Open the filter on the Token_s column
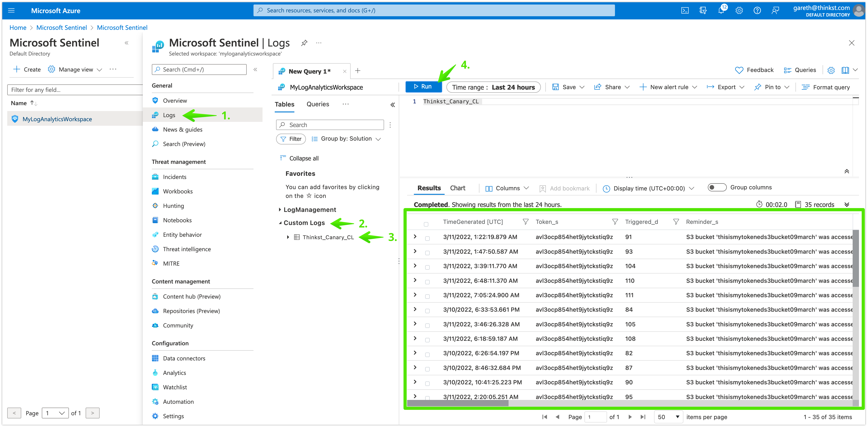Screen dimensions: 868x427 tap(615, 222)
